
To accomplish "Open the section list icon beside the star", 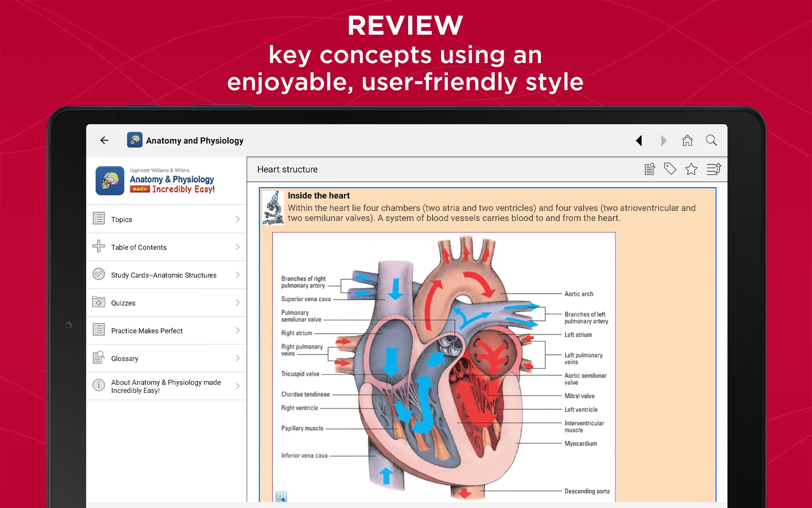I will point(713,169).
